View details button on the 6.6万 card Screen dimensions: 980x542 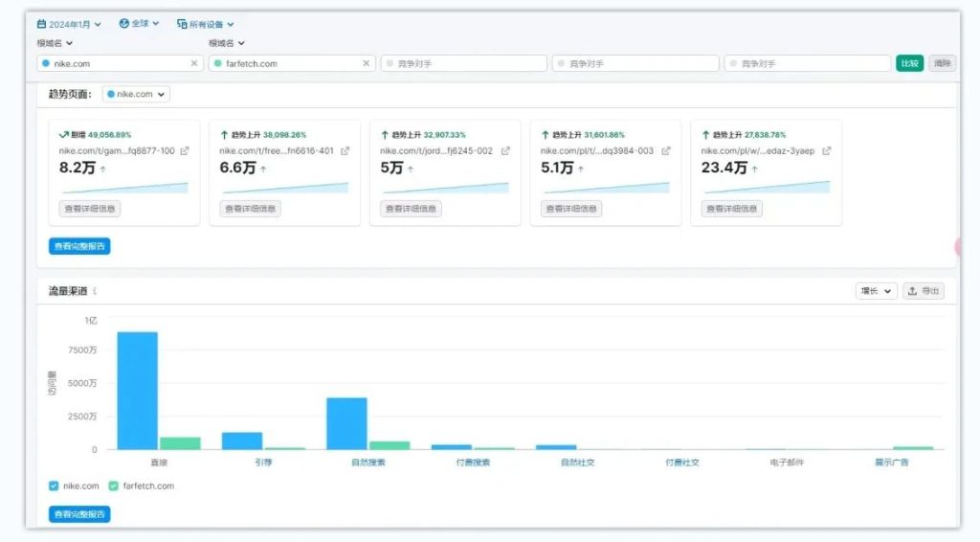click(x=250, y=208)
